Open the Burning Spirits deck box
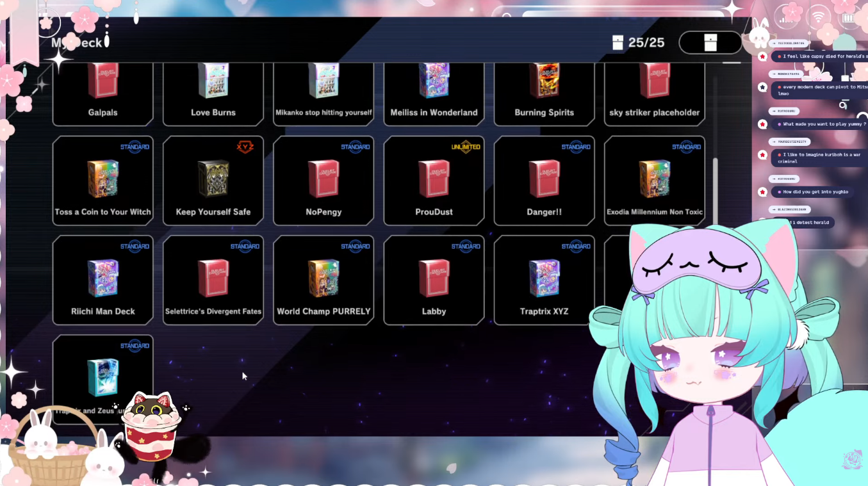 point(544,94)
